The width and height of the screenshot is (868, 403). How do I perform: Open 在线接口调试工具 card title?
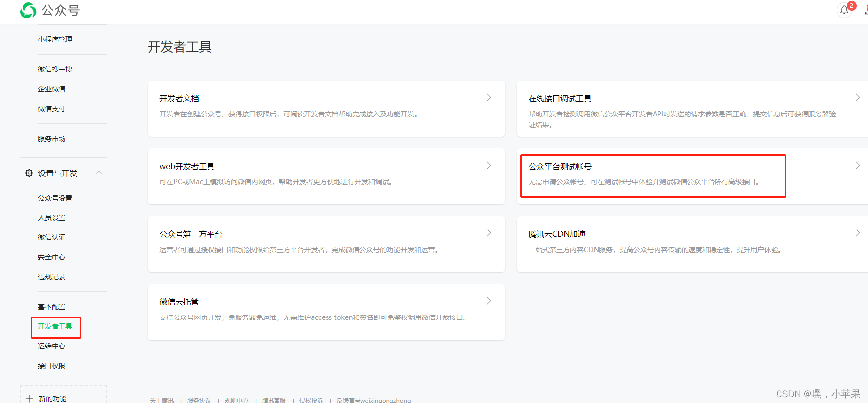click(x=560, y=99)
